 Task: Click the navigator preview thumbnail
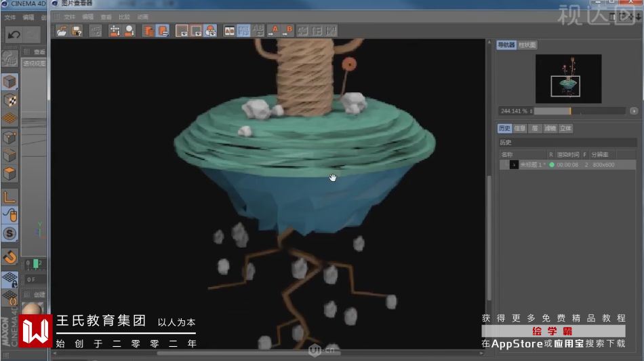(569, 79)
